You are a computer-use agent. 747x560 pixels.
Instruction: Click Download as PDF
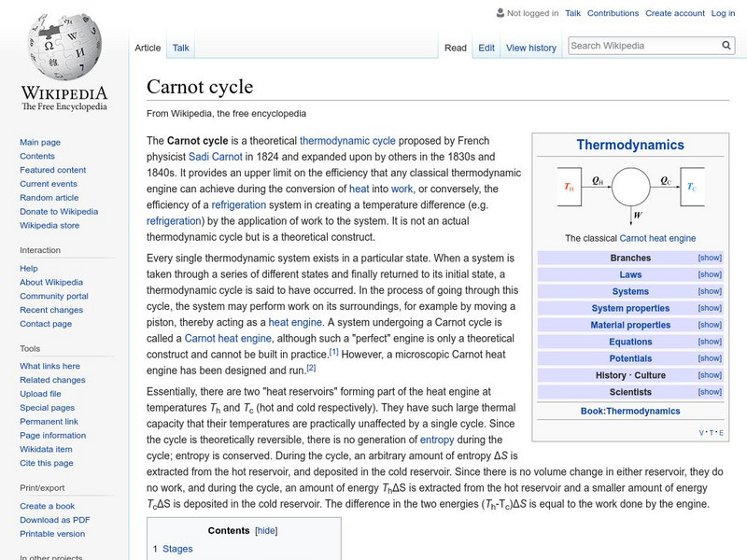tap(55, 520)
